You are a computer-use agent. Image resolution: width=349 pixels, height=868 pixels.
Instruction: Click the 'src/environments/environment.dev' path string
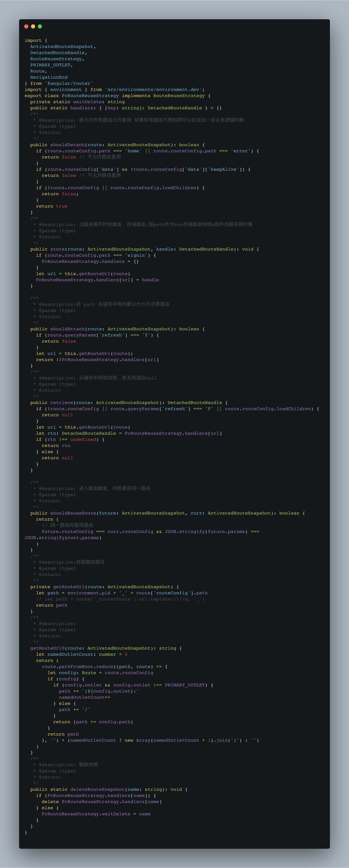pyautogui.click(x=153, y=89)
